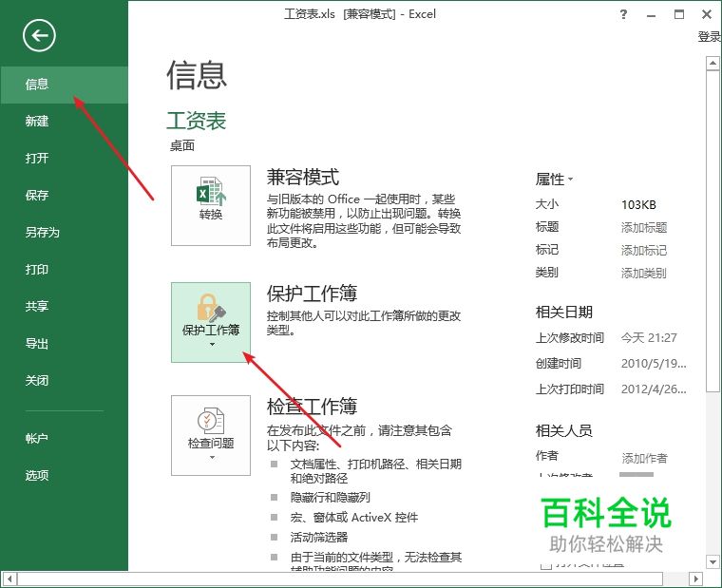Click 添加标题 to add a title

pyautogui.click(x=644, y=227)
